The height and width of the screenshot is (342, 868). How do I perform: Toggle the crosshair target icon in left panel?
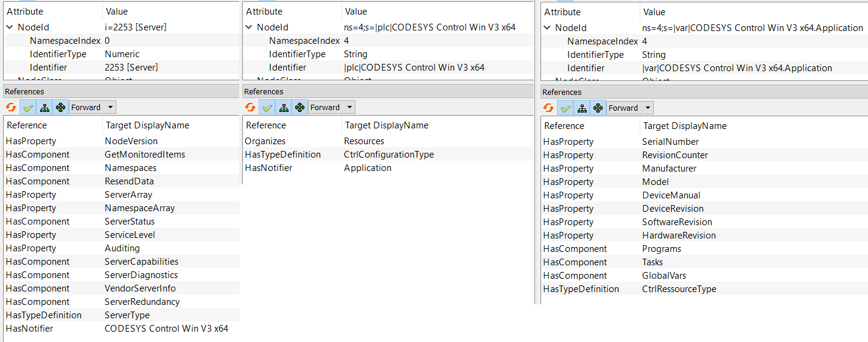[60, 107]
